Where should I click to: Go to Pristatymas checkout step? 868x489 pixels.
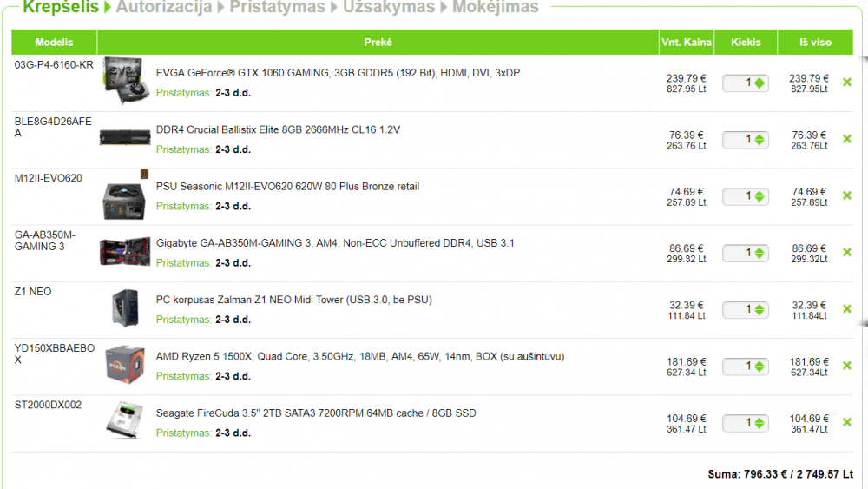(278, 7)
